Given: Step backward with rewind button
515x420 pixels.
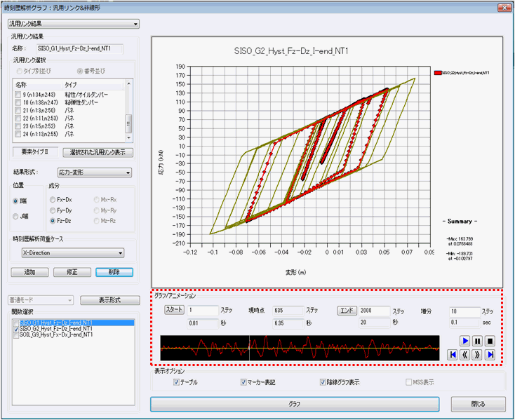Looking at the screenshot, I should (464, 354).
